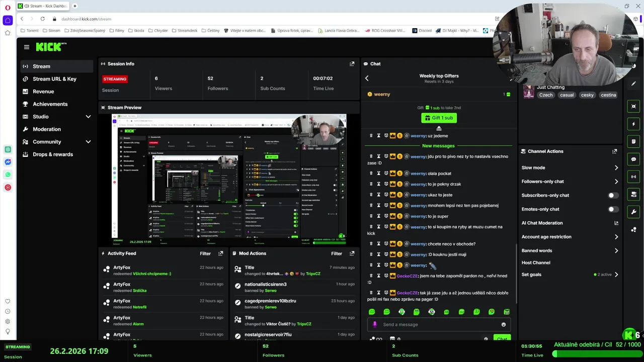Pop out the Session Info panel
The image size is (644, 362).
click(x=352, y=64)
